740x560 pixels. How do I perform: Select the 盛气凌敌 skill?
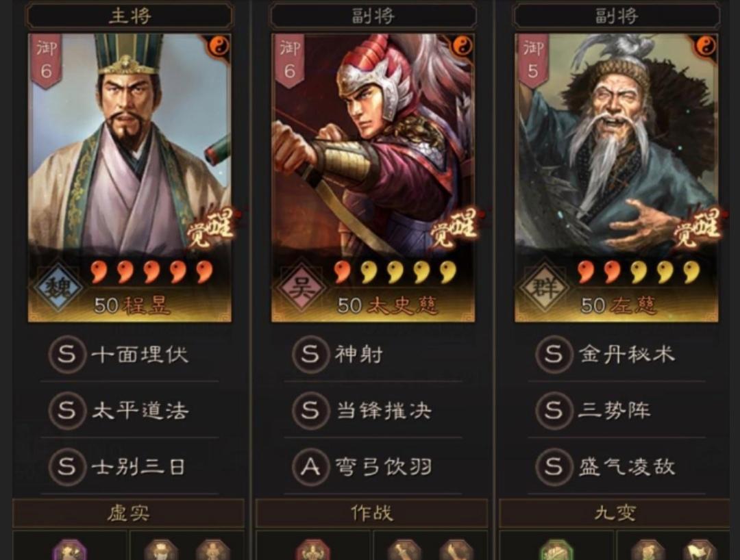tap(617, 467)
